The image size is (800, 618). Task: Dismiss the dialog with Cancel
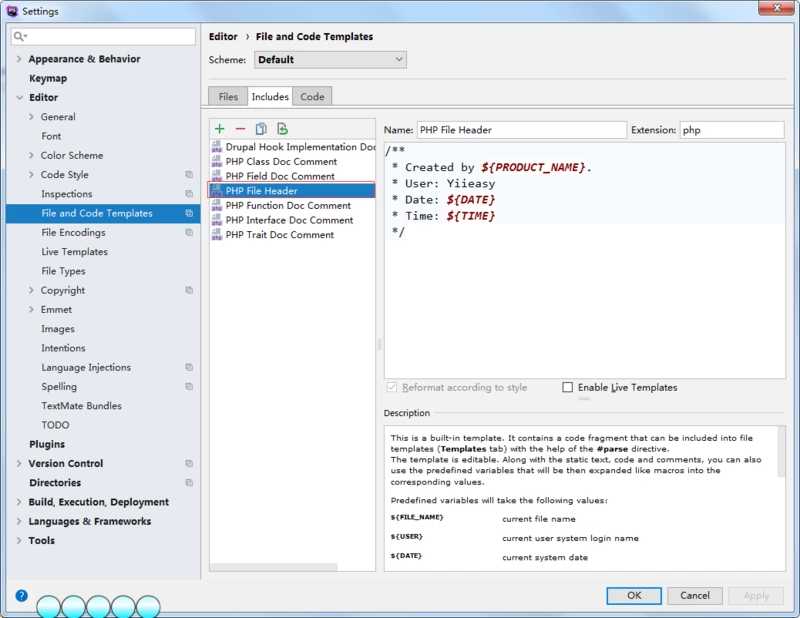[x=695, y=596]
